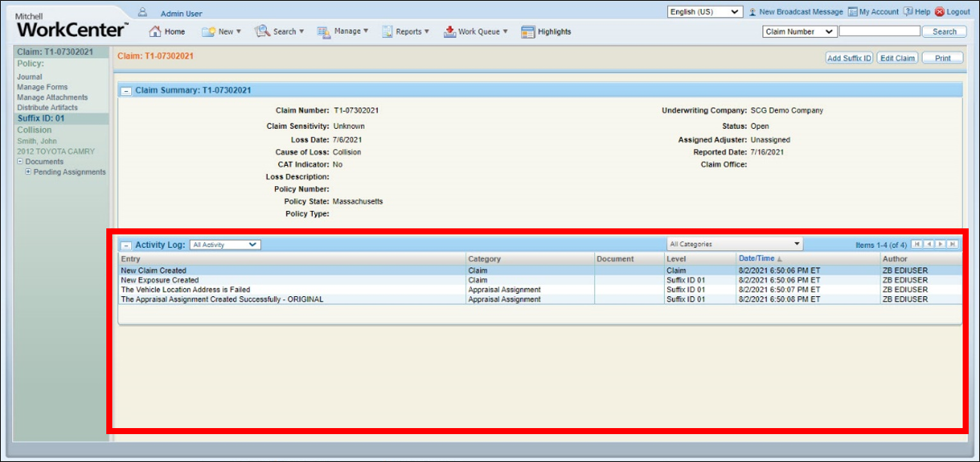The height and width of the screenshot is (462, 980).
Task: Open the Reports menu
Action: click(406, 32)
